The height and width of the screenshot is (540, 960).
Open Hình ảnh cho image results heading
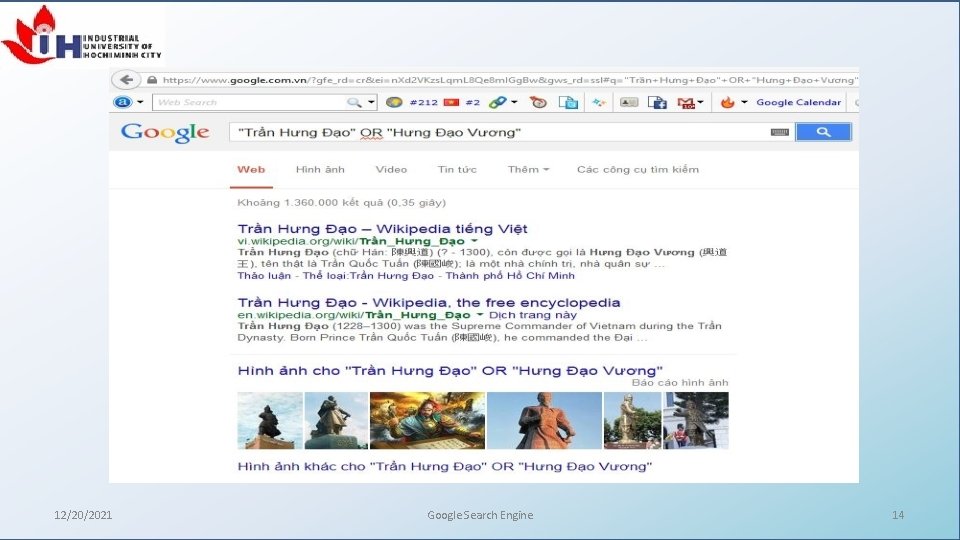tap(450, 370)
